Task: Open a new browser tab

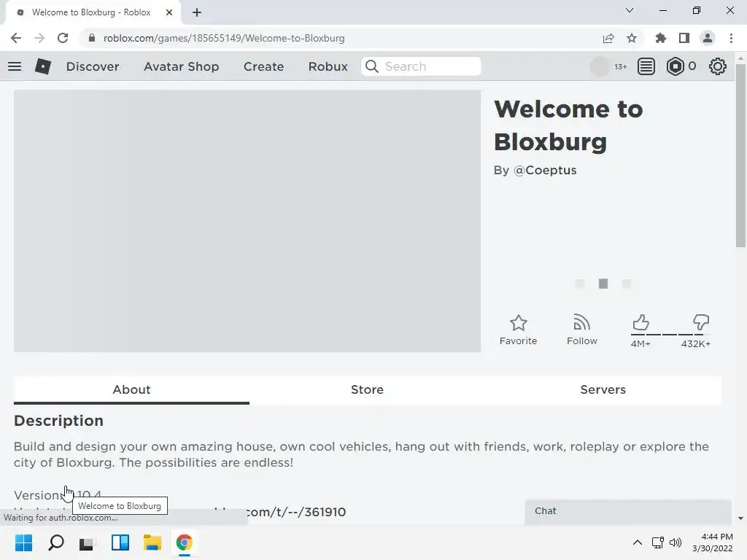Action: tap(197, 12)
